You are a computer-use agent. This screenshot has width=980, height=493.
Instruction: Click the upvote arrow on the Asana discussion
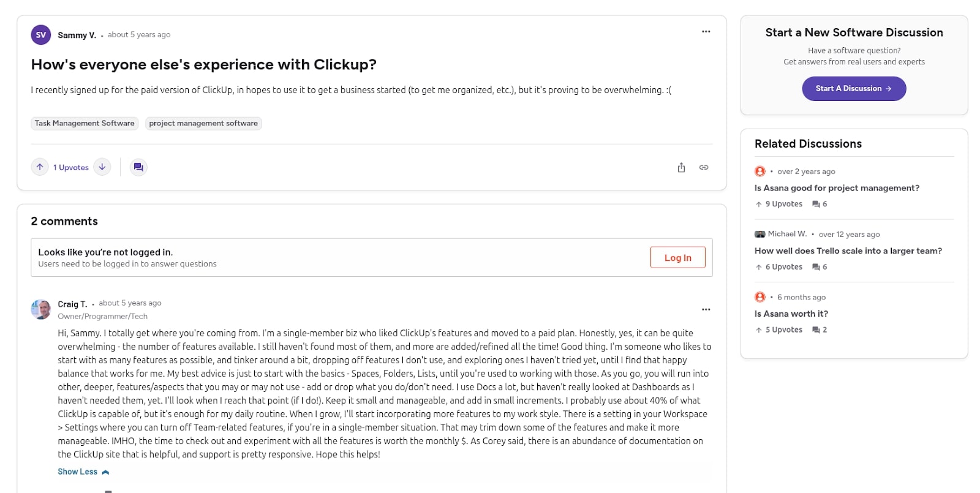pos(759,204)
